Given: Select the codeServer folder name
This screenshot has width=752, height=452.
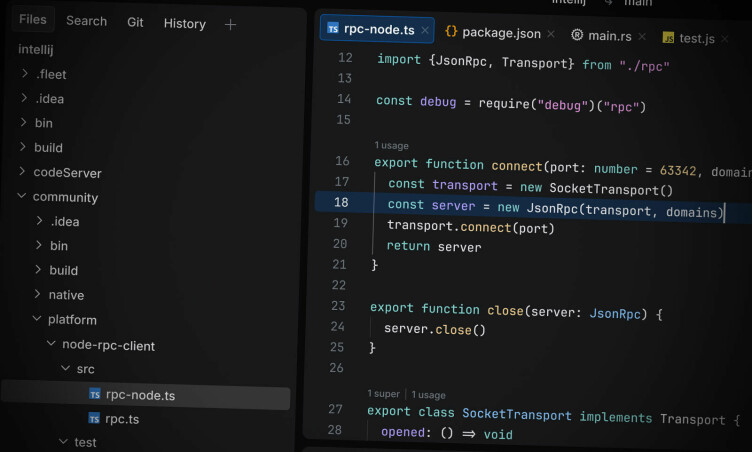Looking at the screenshot, I should point(68,173).
